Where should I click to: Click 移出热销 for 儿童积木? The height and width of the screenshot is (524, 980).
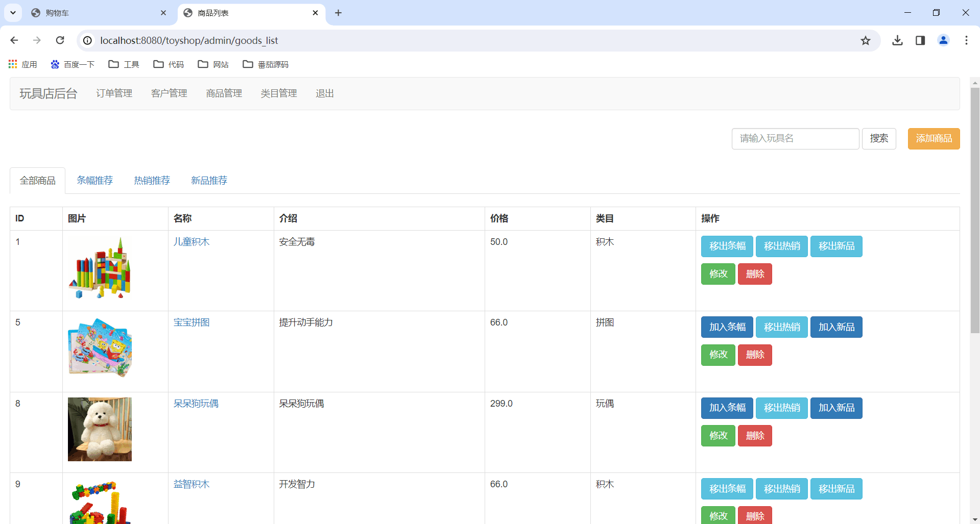pos(782,246)
